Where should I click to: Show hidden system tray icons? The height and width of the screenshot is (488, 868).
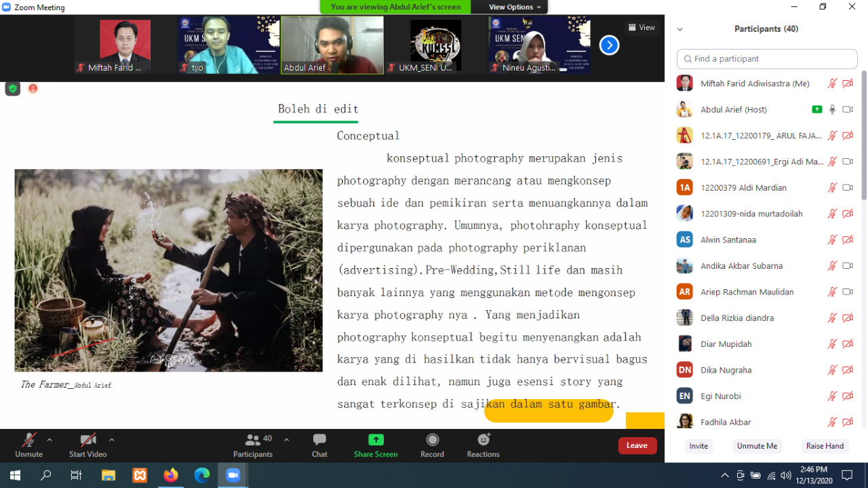pyautogui.click(x=725, y=475)
